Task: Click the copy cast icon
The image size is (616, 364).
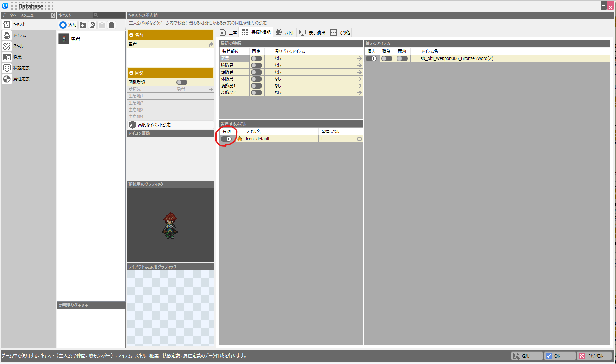Action: coord(92,25)
